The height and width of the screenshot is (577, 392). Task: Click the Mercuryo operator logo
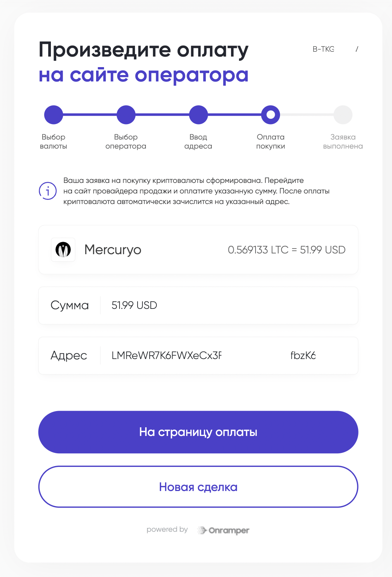point(63,250)
